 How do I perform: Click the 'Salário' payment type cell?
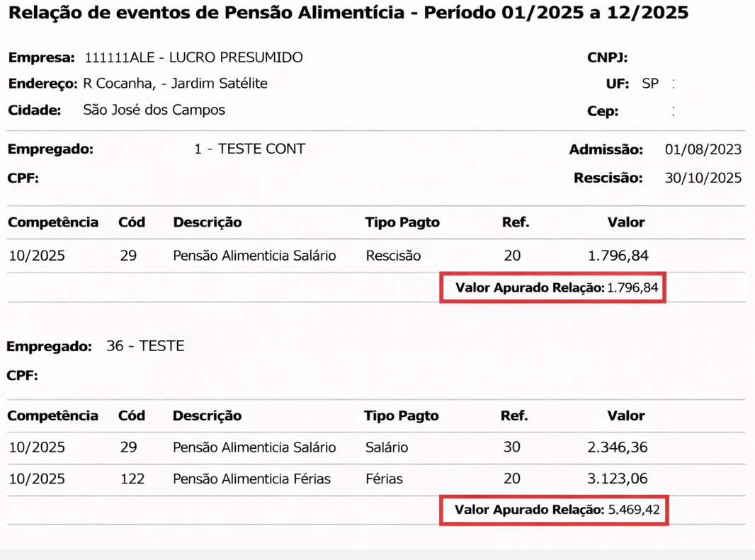pos(387,447)
